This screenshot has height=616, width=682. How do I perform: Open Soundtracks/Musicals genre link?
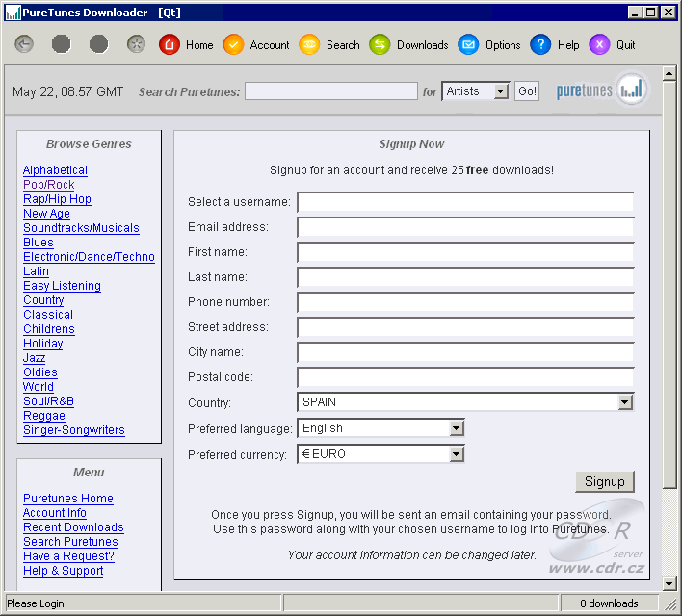tap(81, 228)
